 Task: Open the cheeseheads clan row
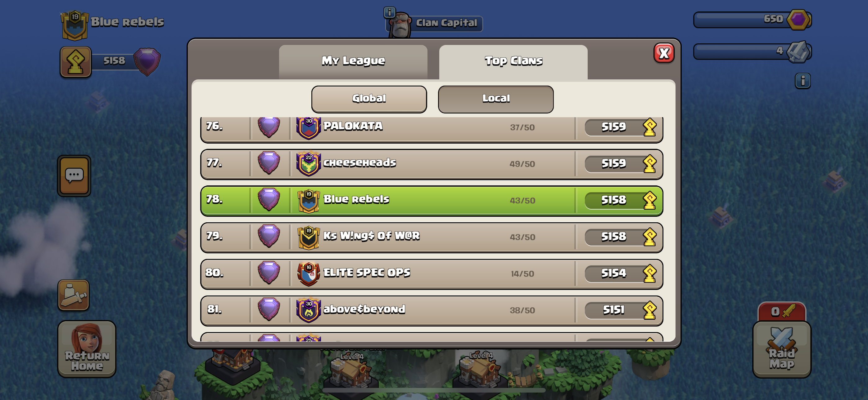432,164
